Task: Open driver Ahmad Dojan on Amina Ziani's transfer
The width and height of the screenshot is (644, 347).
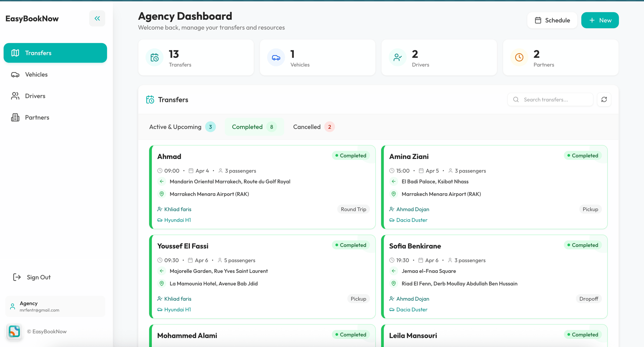Action: pos(413,209)
